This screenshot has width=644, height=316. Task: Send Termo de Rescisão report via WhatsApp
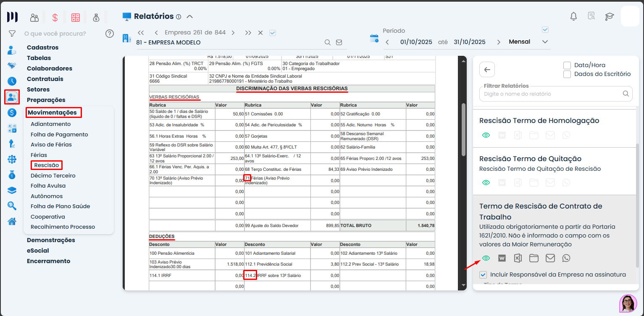tap(566, 258)
